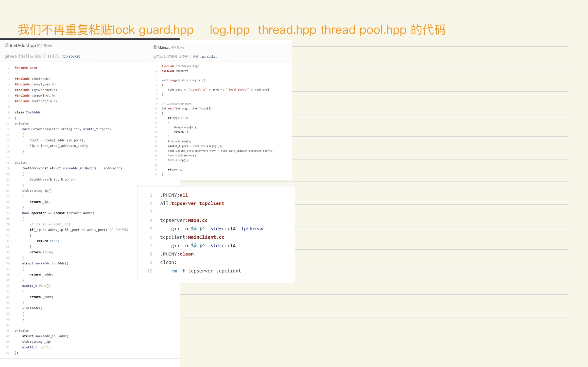Click the gitTest-比特科技 author under Main.cc
Viewport: 588px width, 367px height.
tap(165, 57)
